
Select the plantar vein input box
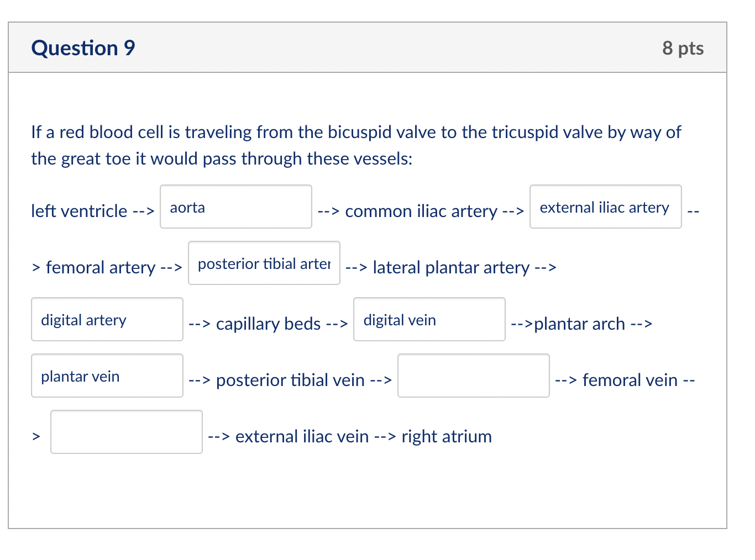pos(107,376)
